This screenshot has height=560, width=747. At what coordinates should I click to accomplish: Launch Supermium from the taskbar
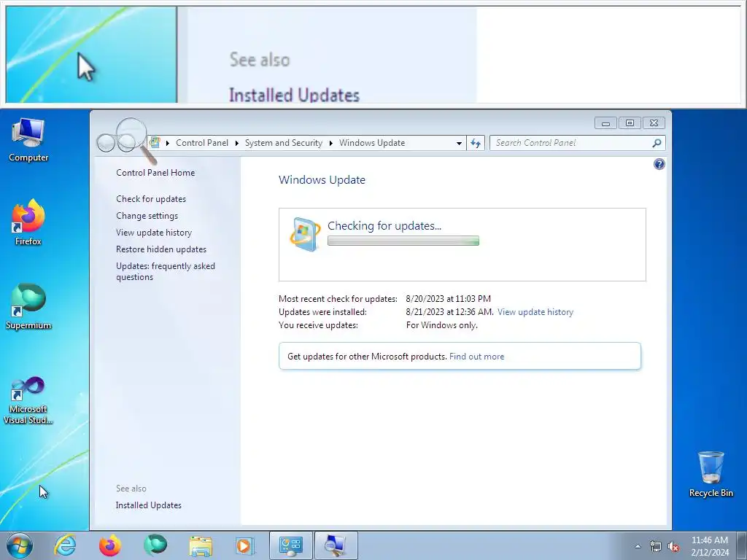click(155, 545)
